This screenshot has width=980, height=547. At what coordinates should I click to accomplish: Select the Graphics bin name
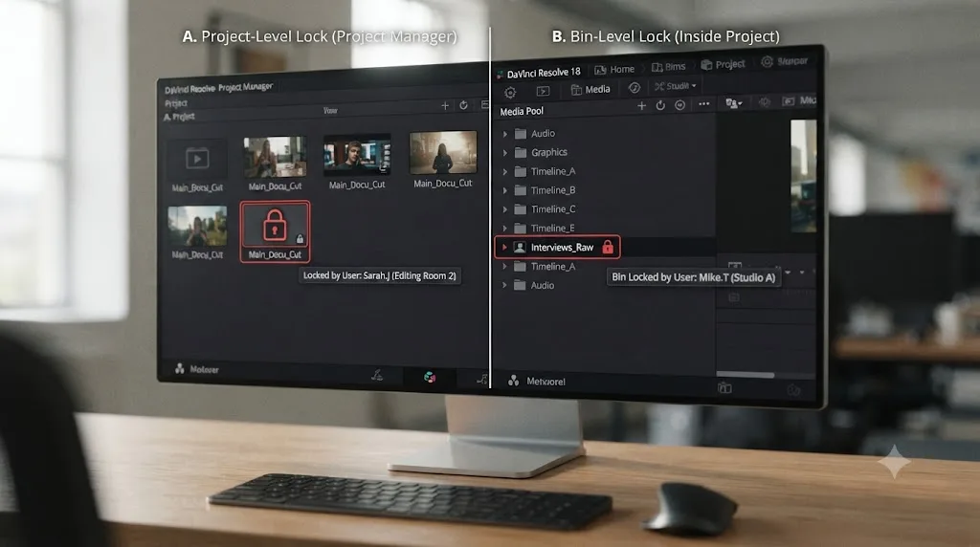548,152
